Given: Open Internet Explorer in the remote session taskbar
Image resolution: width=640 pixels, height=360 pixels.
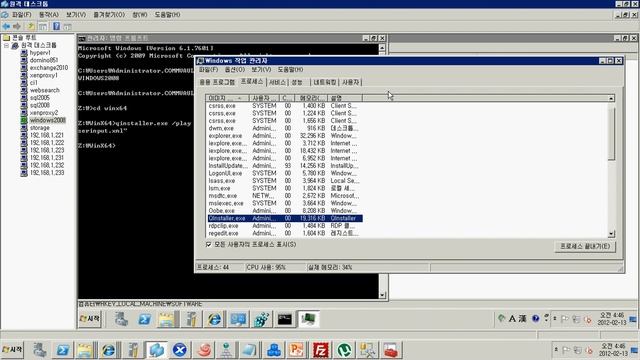Looking at the screenshot, I should [x=214, y=319].
